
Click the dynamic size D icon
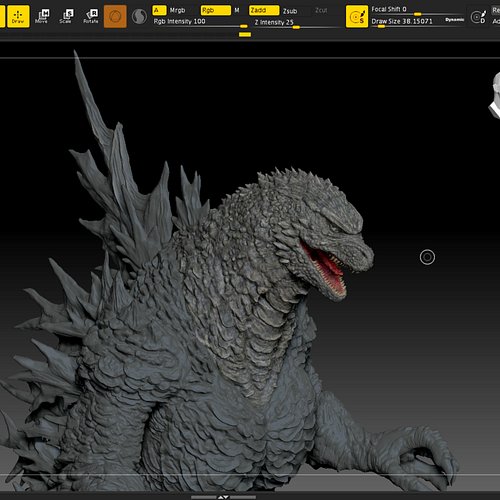pos(479,17)
